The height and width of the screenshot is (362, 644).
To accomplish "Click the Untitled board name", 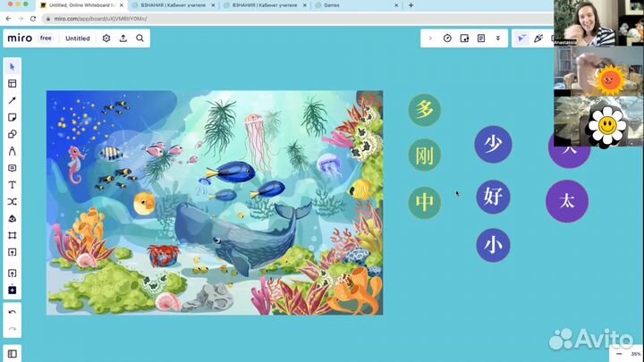I will pyautogui.click(x=78, y=38).
